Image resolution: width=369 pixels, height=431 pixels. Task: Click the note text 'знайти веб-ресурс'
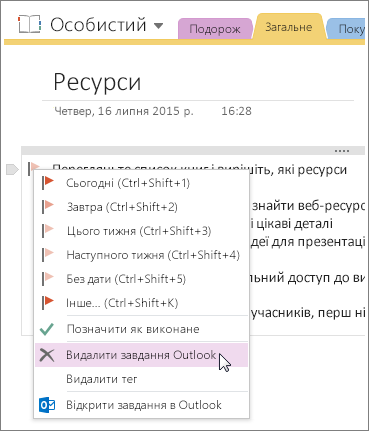308,206
